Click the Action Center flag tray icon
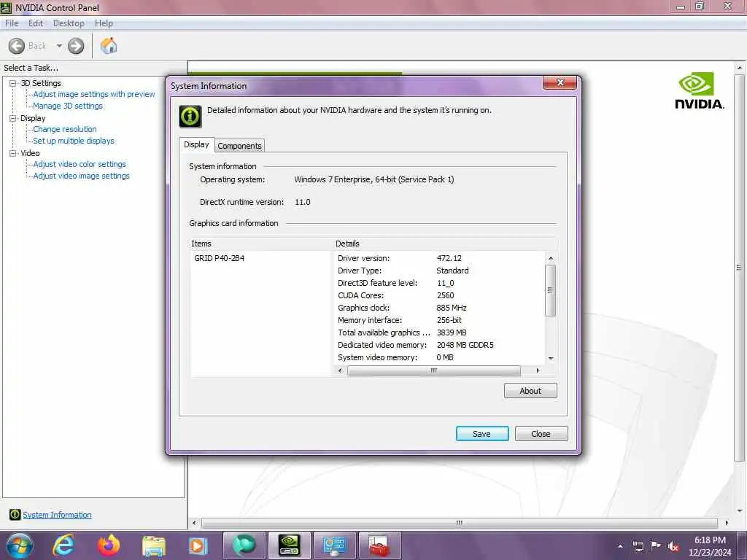Image resolution: width=747 pixels, height=560 pixels. click(656, 546)
